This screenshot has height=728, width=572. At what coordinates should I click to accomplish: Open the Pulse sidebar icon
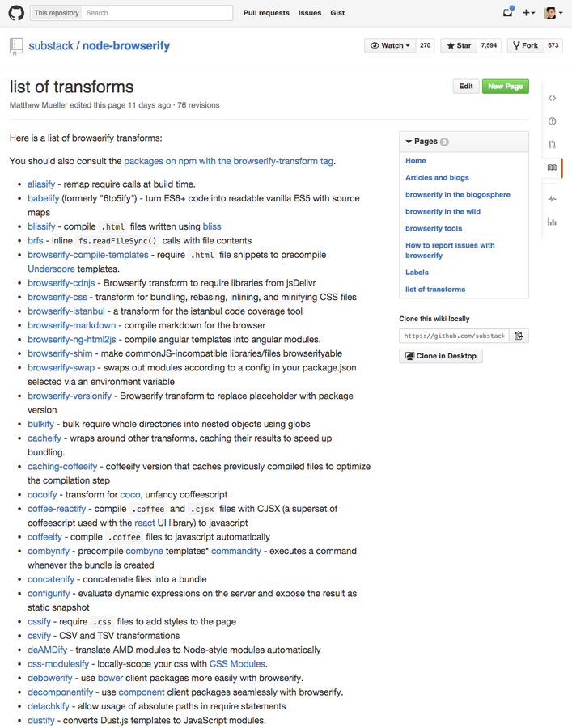click(x=552, y=199)
